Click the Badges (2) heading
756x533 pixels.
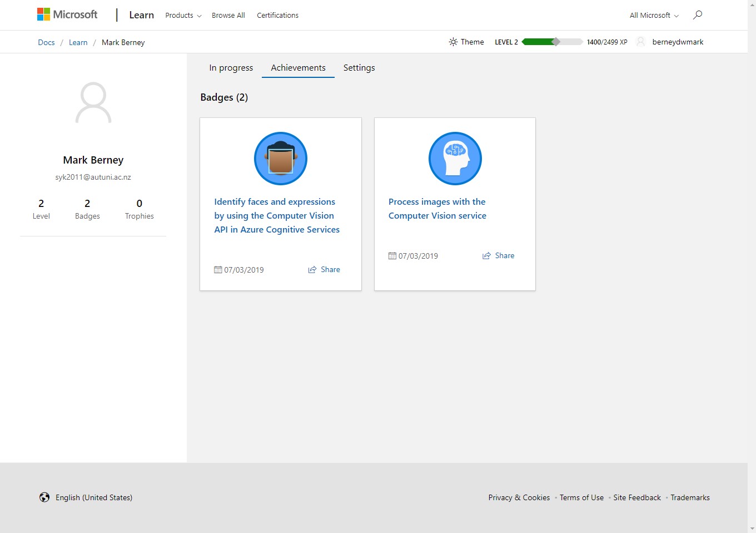click(224, 97)
